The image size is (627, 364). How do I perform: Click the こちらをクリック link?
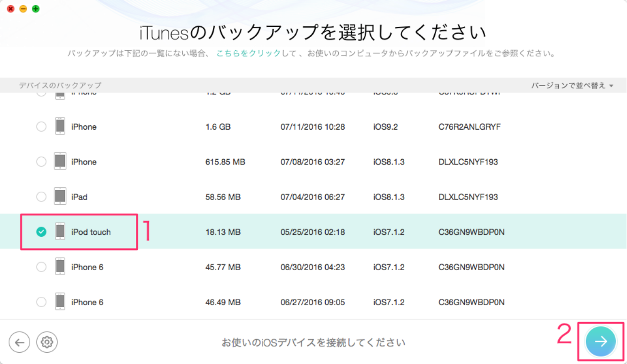[x=248, y=54]
